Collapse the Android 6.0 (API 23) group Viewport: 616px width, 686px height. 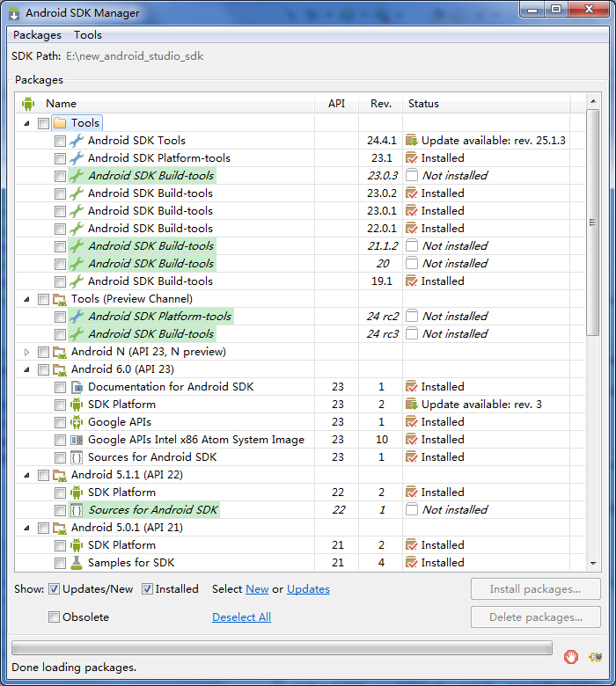pyautogui.click(x=27, y=369)
